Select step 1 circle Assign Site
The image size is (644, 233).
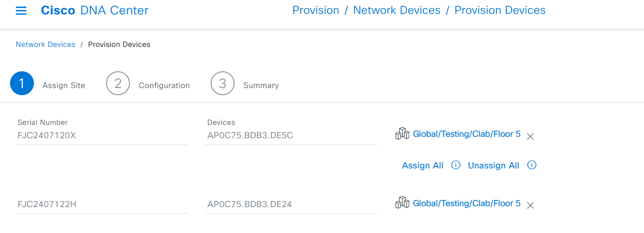point(22,84)
